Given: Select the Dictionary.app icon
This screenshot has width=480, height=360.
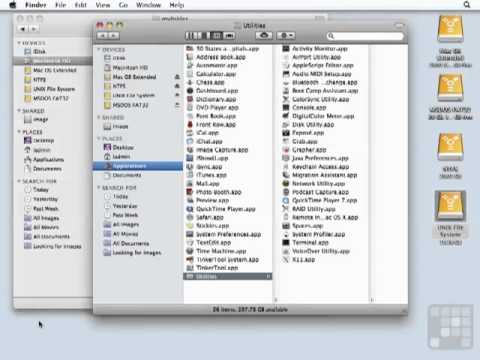Looking at the screenshot, I should 190,99.
